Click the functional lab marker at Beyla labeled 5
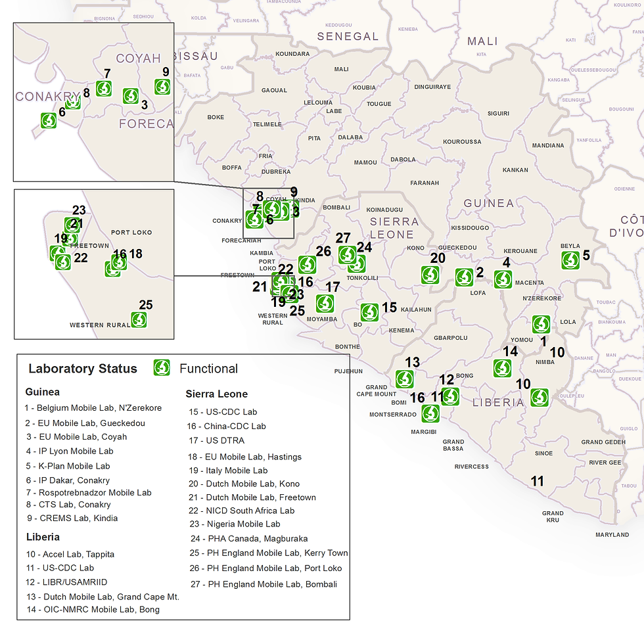This screenshot has height=644, width=644. (571, 260)
